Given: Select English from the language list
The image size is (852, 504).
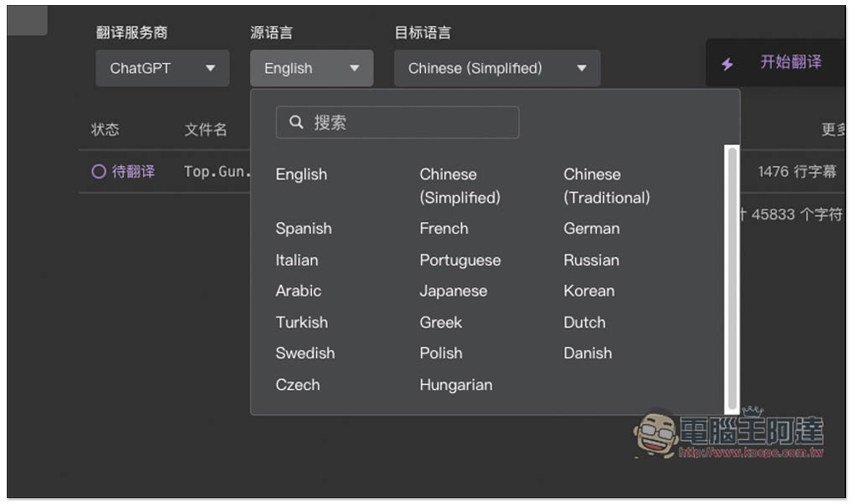Looking at the screenshot, I should tap(301, 175).
